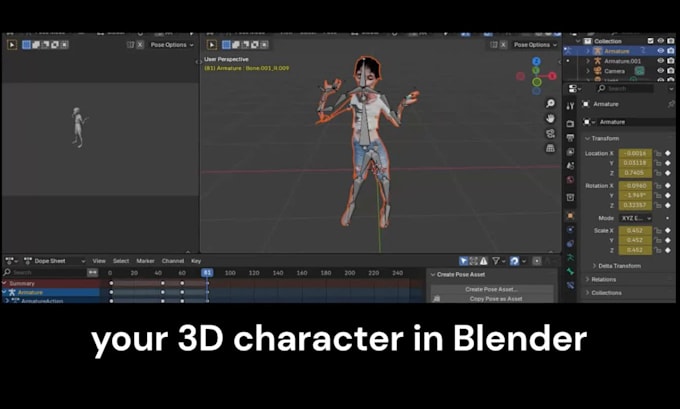Open the green Bone properties tab
The image size is (680, 409).
pos(570,271)
